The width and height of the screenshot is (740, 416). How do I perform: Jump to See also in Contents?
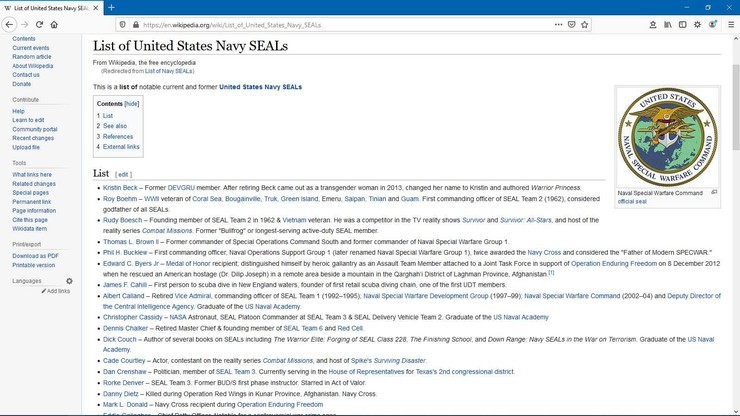[114, 126]
